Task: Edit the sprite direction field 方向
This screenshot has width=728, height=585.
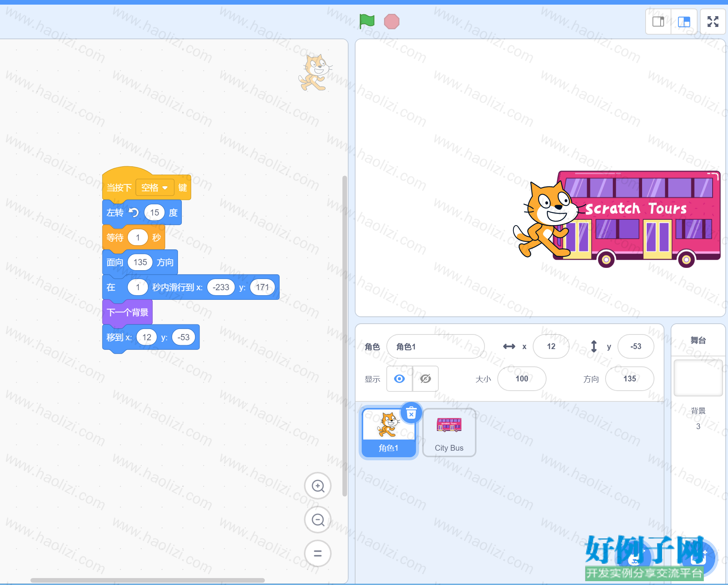Action: 630,379
